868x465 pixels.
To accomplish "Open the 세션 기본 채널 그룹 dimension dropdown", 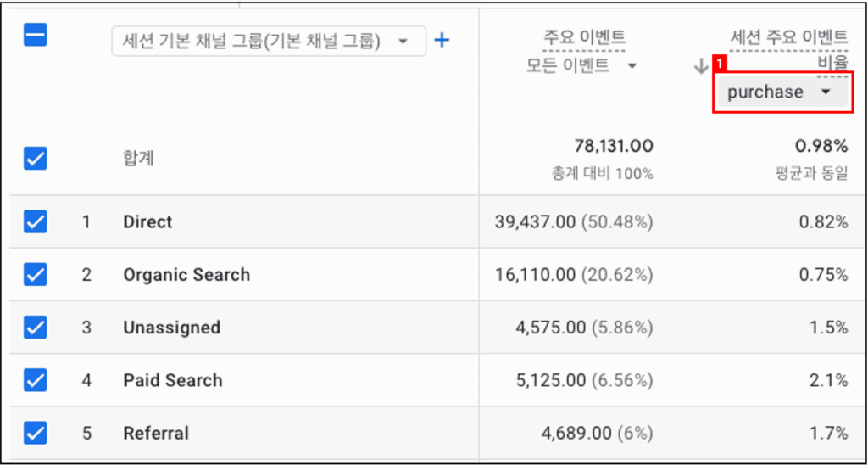I will [x=268, y=41].
